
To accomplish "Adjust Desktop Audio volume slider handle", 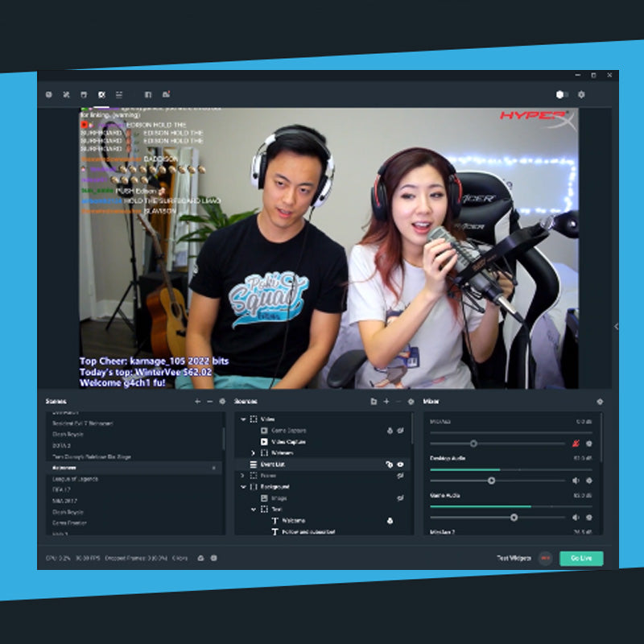I will 491,481.
